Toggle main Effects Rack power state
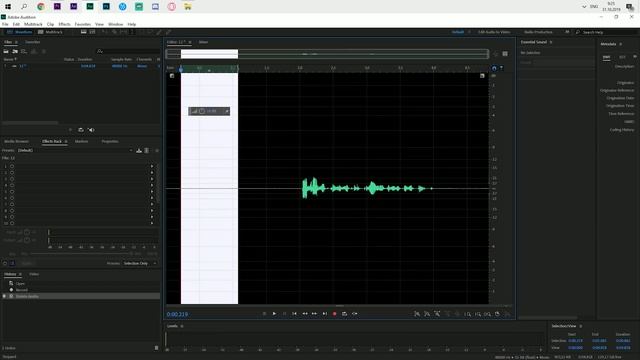This screenshot has width=640, height=360. tap(5, 263)
